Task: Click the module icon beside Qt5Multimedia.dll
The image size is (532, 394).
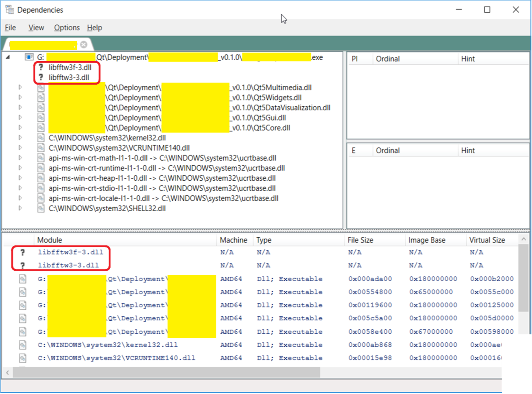Action: 41,88
